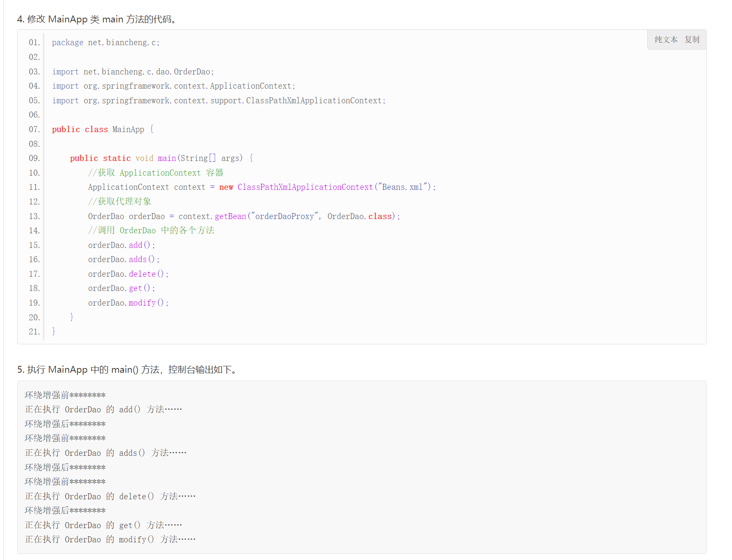The height and width of the screenshot is (560, 732).
Task: Click the //获取代理对象 comment line
Action: [x=120, y=201]
